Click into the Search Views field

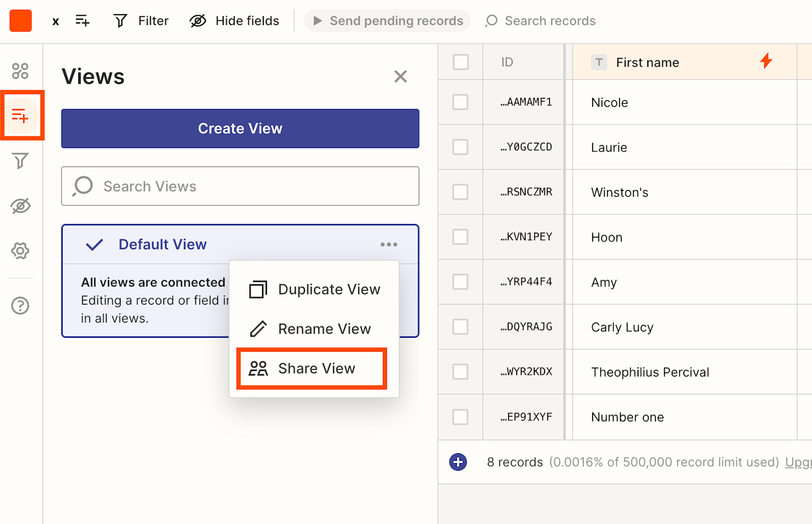coord(240,186)
